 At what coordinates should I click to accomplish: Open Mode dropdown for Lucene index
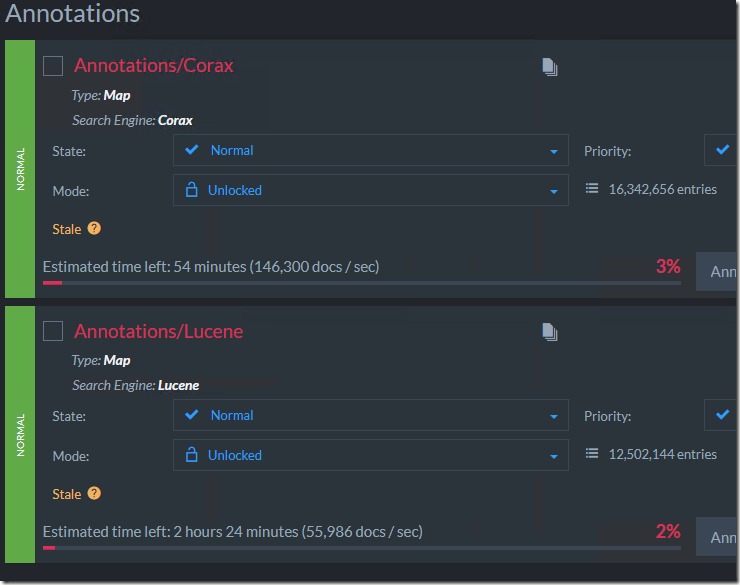[x=370, y=455]
